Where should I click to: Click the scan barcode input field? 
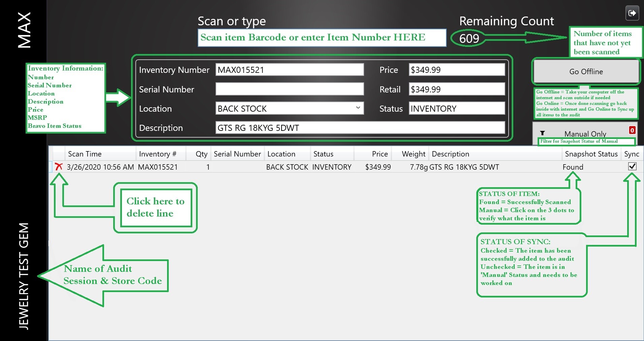click(322, 37)
